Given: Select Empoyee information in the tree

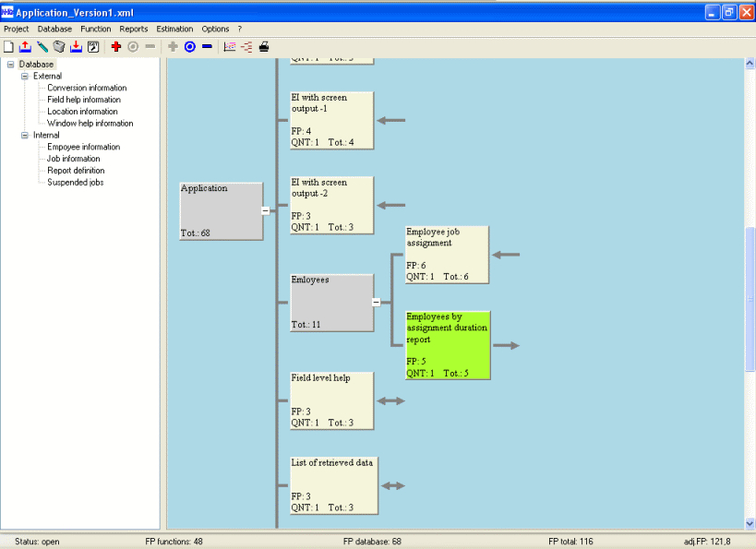Looking at the screenshot, I should pyautogui.click(x=83, y=147).
